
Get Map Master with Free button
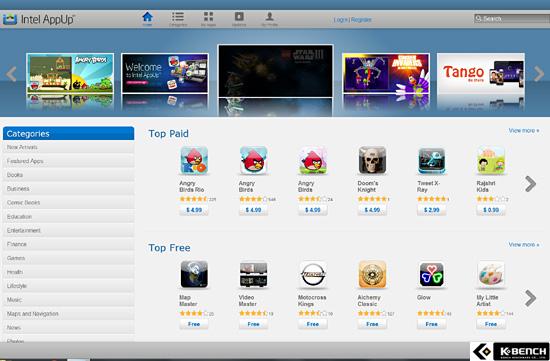(x=194, y=324)
